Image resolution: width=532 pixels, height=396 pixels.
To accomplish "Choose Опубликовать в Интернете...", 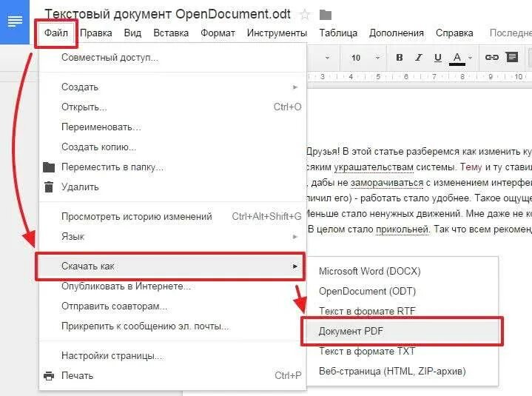I will tap(172, 286).
